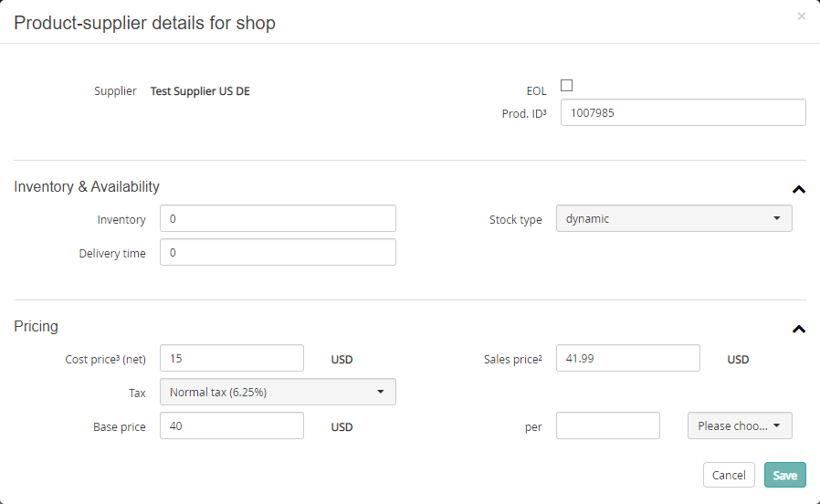Open the Stock type dropdown
This screenshot has width=820, height=504.
point(674,218)
